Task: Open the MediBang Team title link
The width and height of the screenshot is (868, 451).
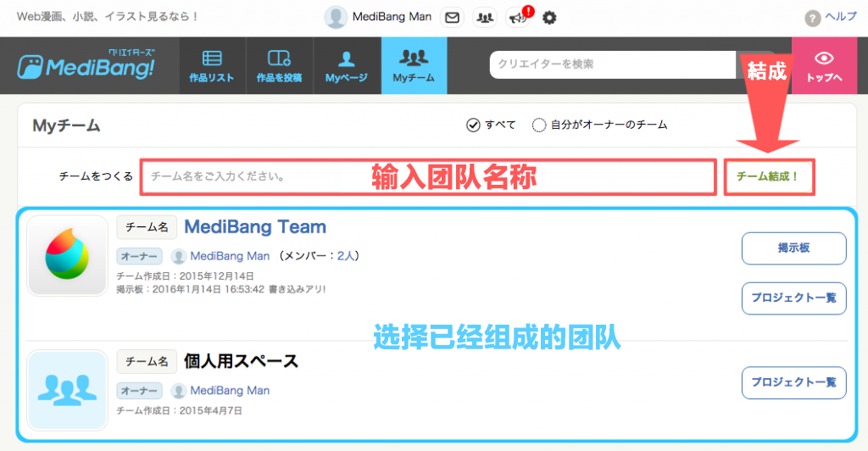Action: 255,227
